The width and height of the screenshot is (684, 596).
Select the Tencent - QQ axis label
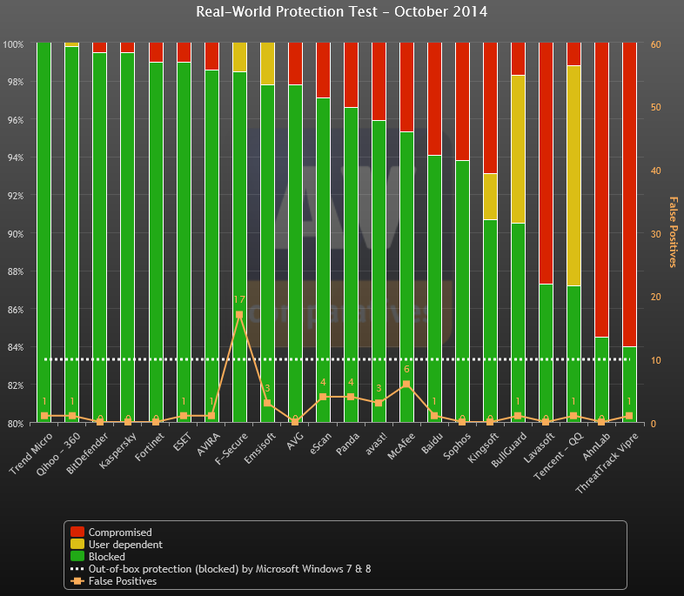click(558, 456)
